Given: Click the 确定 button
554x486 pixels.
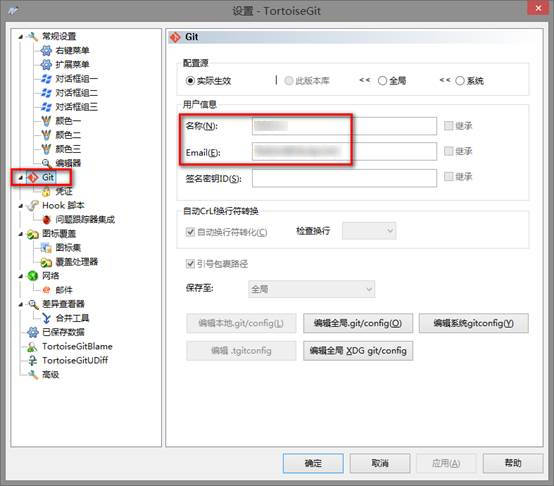Looking at the screenshot, I should tap(313, 463).
